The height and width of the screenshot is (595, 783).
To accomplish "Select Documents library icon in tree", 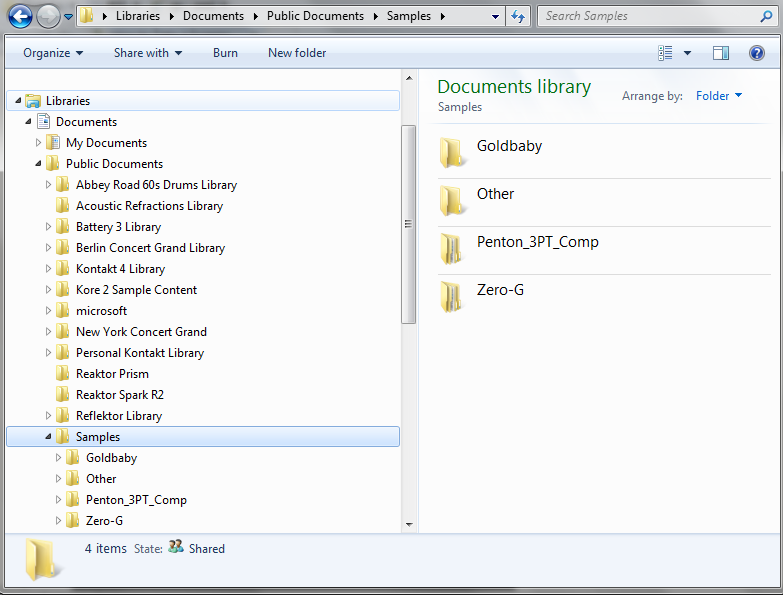I will [43, 122].
